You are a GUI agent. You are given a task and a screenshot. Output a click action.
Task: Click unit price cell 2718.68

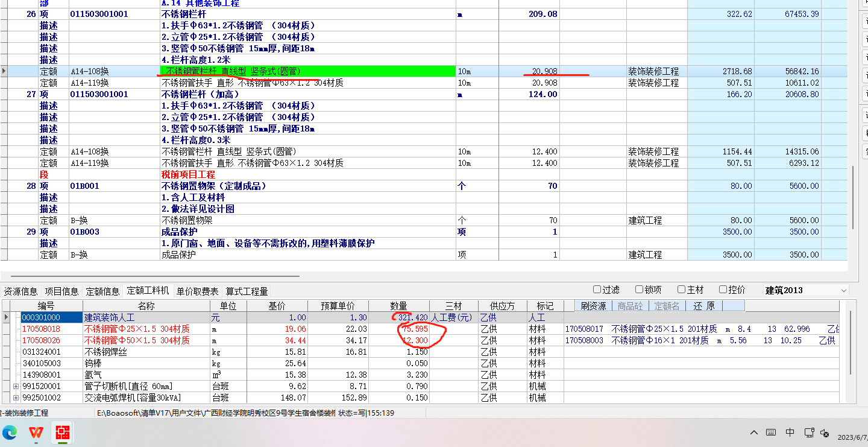point(720,71)
